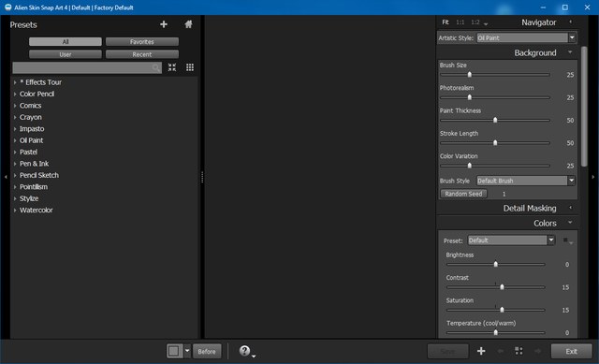Click the Exit button

click(x=572, y=352)
